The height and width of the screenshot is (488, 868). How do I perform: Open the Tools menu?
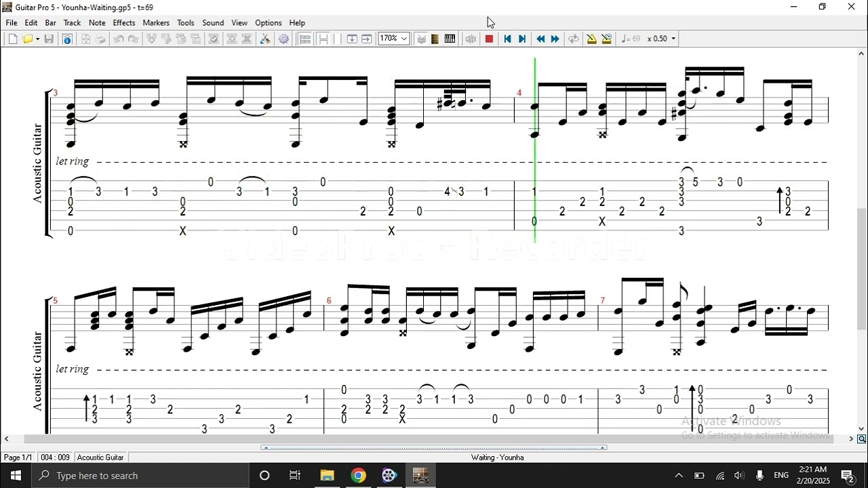[x=186, y=23]
